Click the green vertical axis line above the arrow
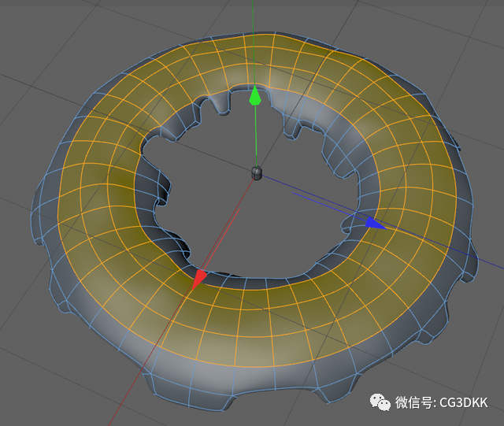The image size is (504, 426). click(254, 39)
